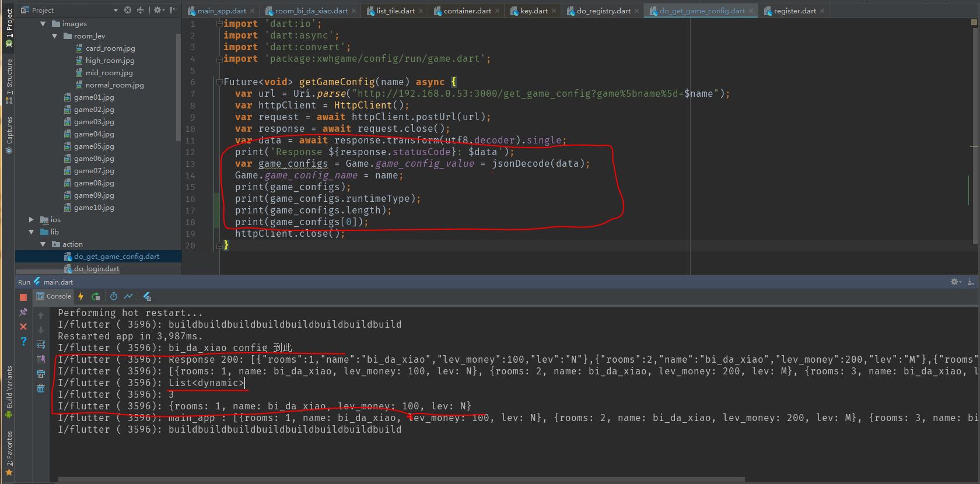The image size is (980, 484).
Task: Stop the running app with red square
Action: pyautogui.click(x=23, y=297)
